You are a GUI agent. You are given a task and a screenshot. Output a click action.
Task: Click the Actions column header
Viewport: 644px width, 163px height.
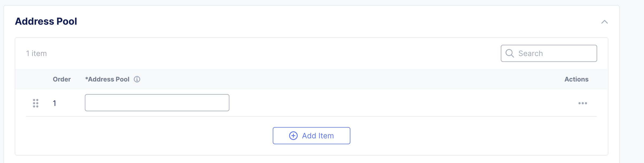tap(576, 79)
